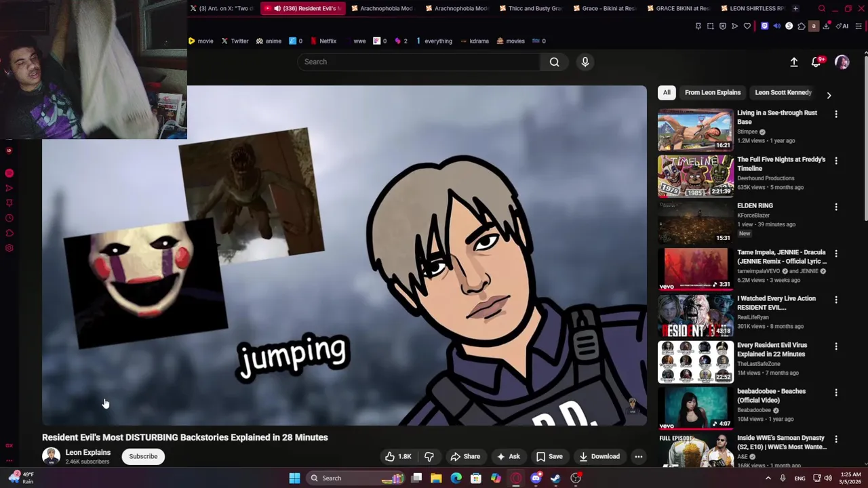Open the Living in a See-through Rust Base thumbnail

[695, 130]
